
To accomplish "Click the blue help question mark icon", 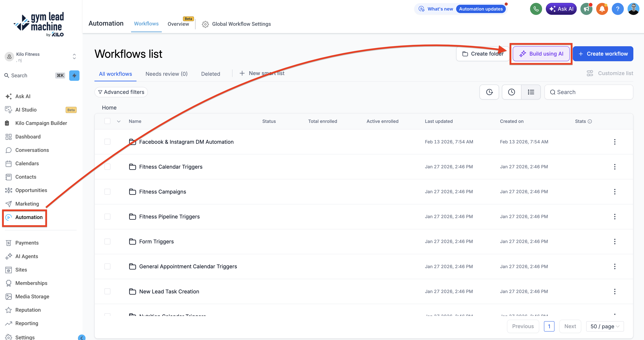I will point(618,9).
